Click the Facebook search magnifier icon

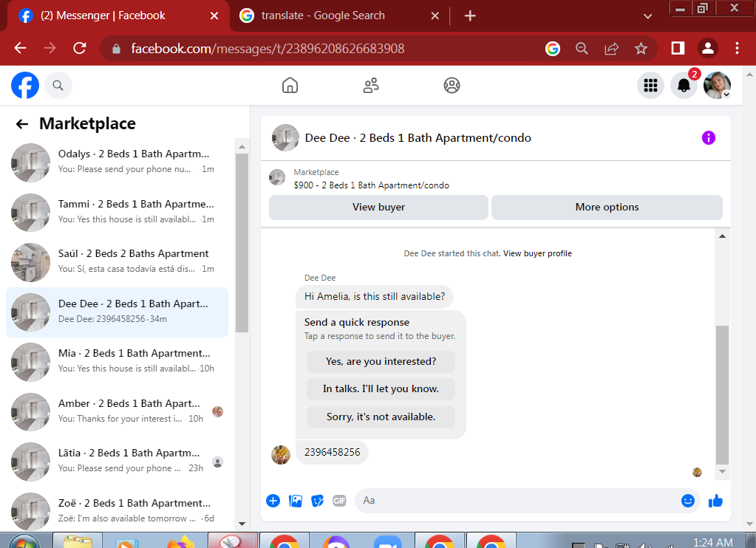click(58, 86)
